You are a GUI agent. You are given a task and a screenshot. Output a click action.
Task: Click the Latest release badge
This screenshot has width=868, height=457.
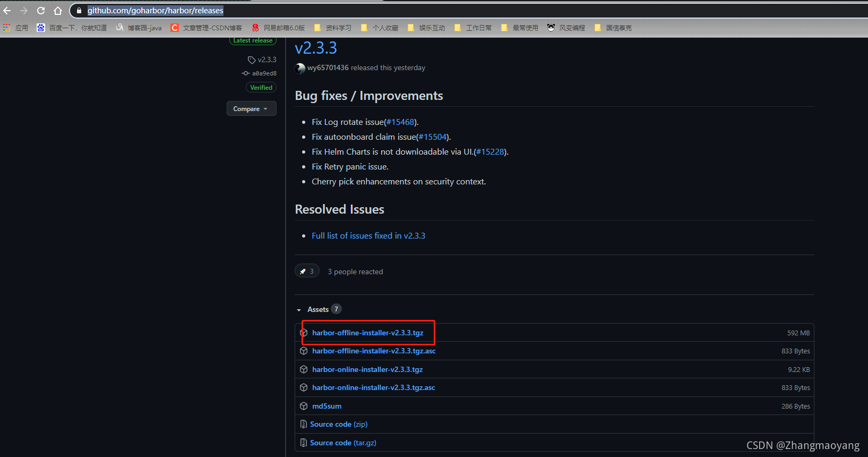pyautogui.click(x=253, y=40)
